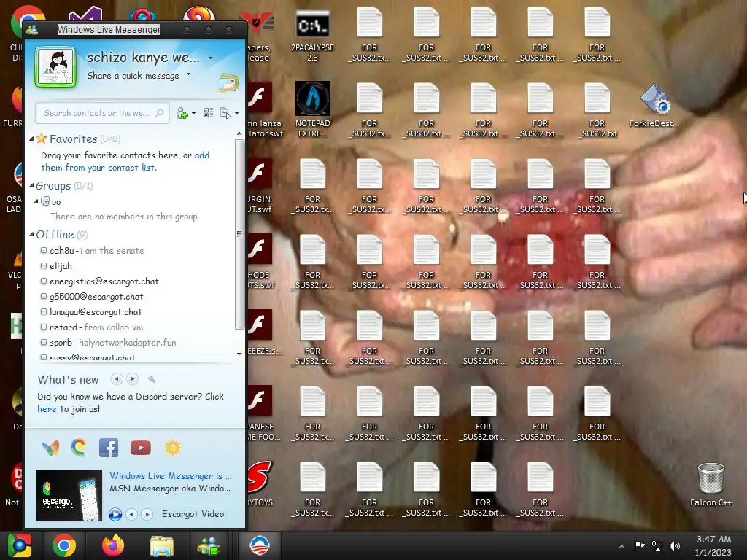The height and width of the screenshot is (560, 747).
Task: Play the Escargot Video
Action: pyautogui.click(x=115, y=514)
